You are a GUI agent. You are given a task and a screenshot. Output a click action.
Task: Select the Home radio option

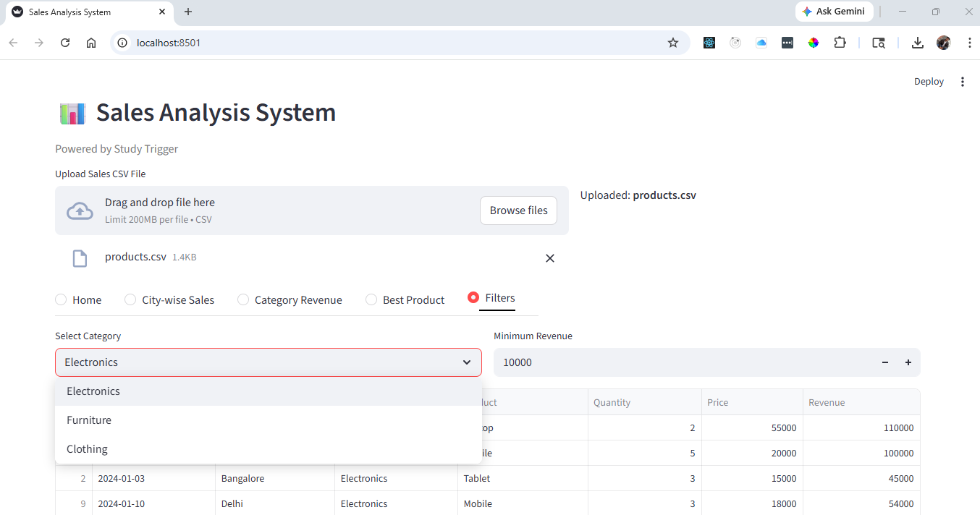pyautogui.click(x=61, y=299)
